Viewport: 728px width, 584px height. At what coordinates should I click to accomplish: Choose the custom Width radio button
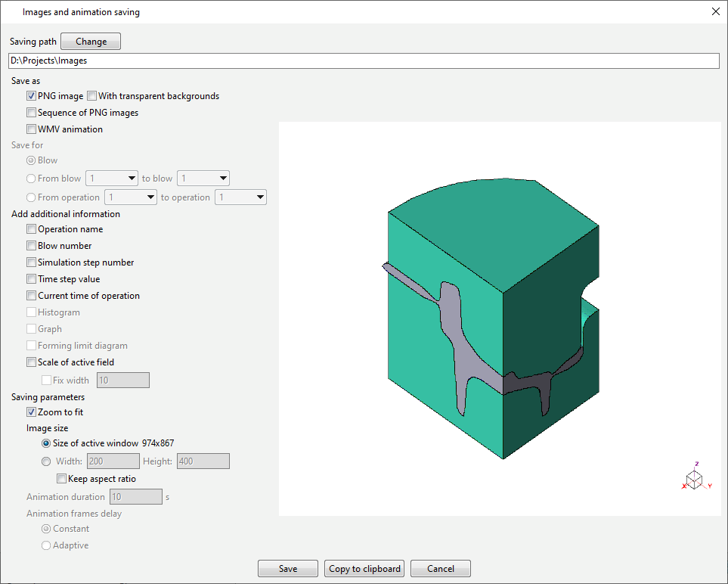(46, 461)
